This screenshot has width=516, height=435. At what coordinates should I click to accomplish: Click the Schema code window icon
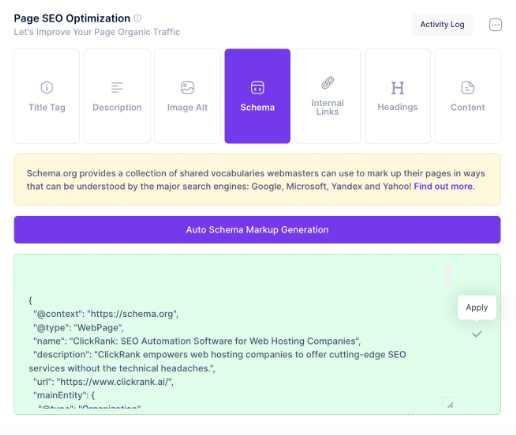(257, 88)
